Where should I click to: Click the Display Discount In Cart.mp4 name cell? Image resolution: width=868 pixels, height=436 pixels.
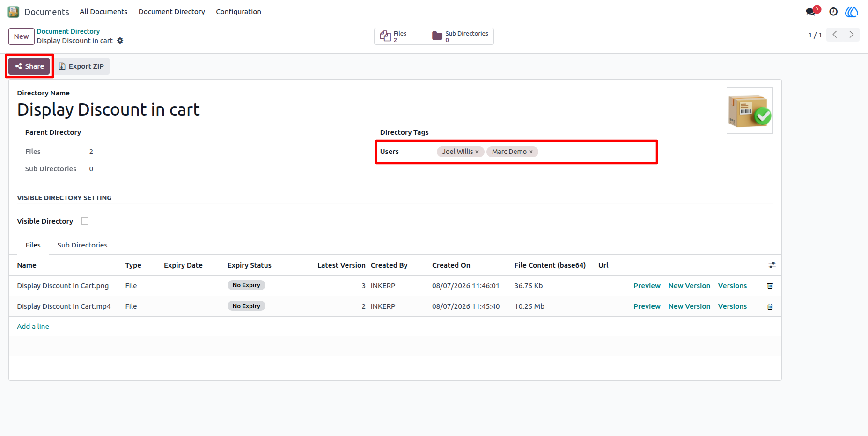(x=64, y=306)
